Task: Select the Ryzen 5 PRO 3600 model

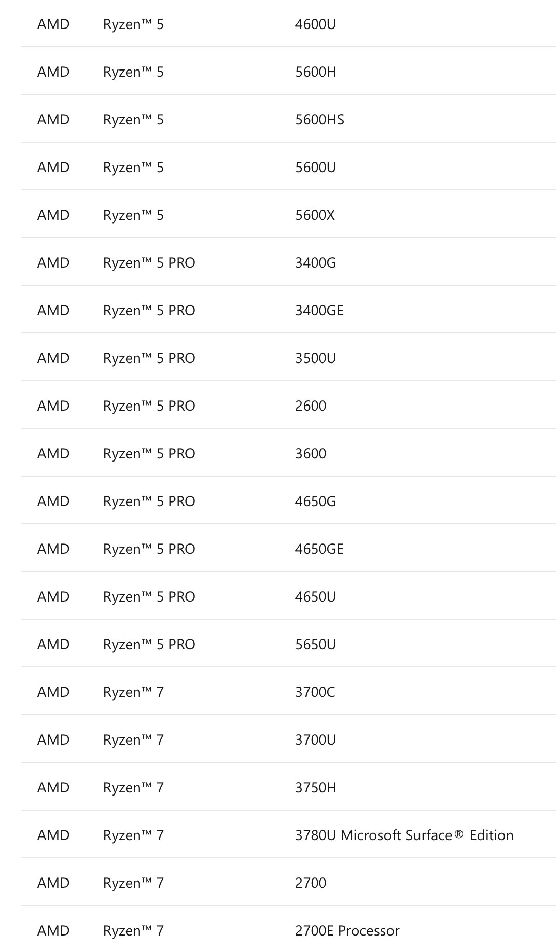Action: pos(311,454)
